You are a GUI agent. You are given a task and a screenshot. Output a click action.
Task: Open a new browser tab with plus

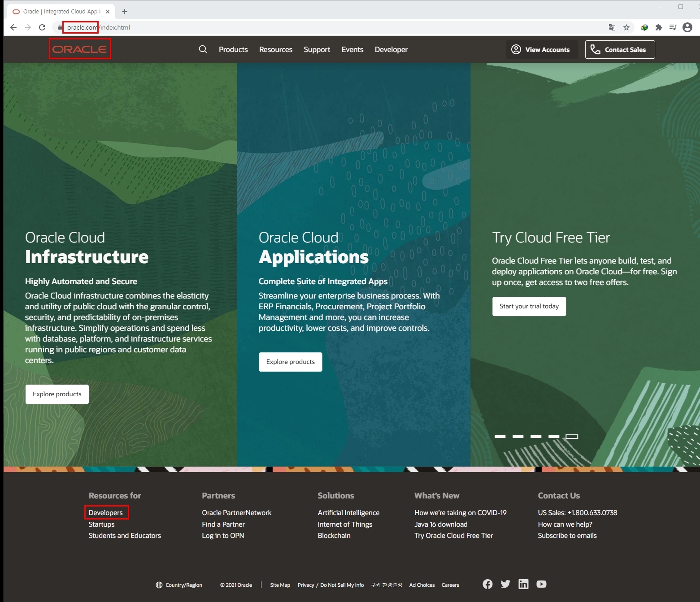pos(125,12)
